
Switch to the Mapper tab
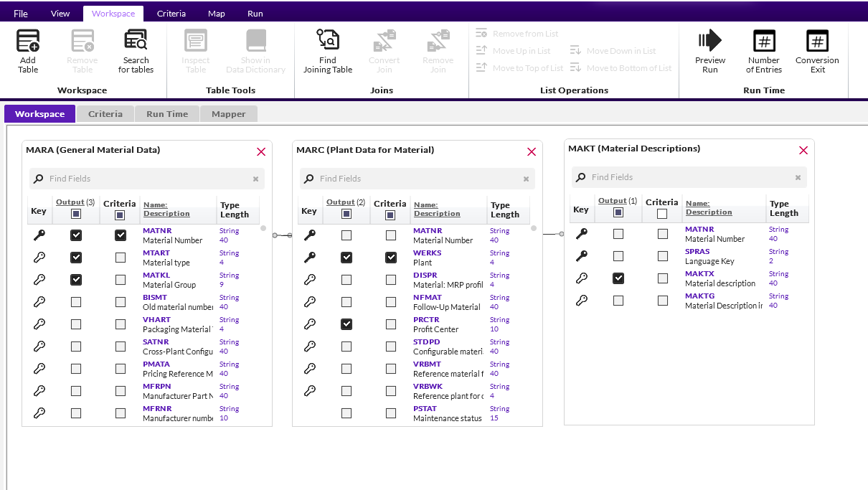(x=229, y=114)
